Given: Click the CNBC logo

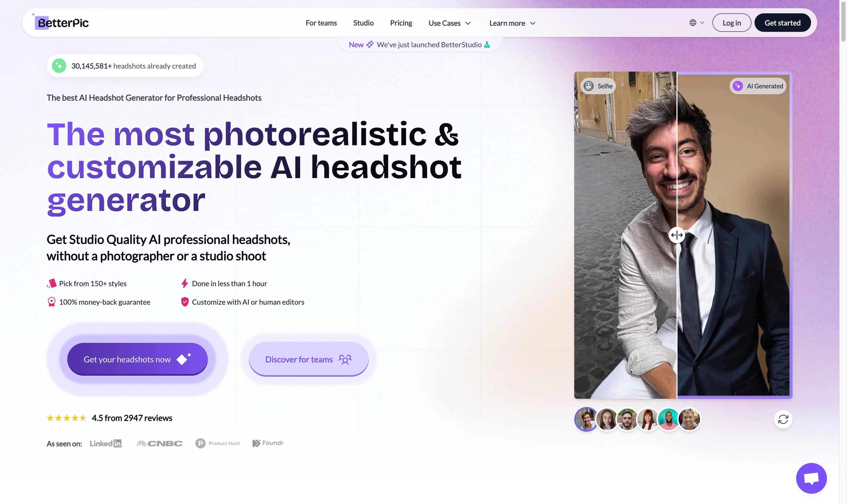Looking at the screenshot, I should click(x=159, y=443).
